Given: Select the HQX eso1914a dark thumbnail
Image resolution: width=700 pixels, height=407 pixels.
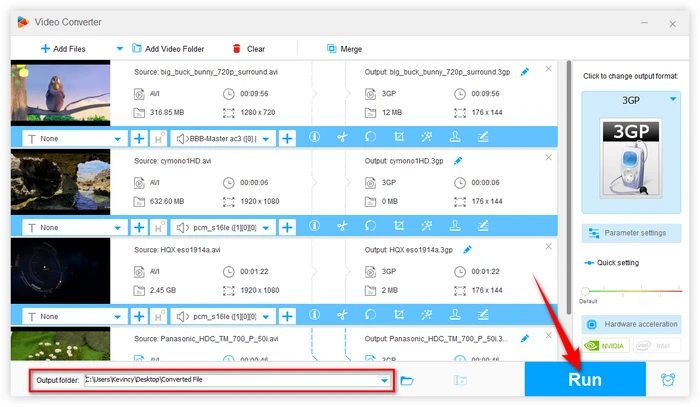Looking at the screenshot, I should pyautogui.click(x=60, y=271).
